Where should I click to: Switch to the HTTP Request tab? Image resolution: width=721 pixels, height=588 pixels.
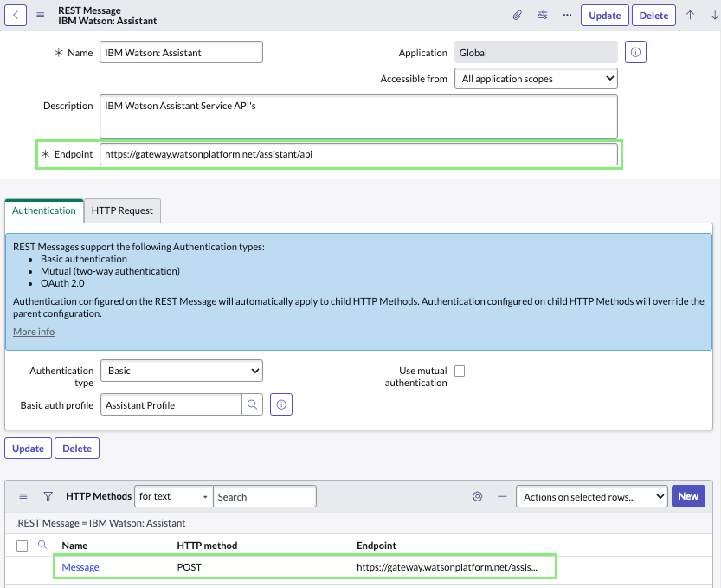point(122,210)
